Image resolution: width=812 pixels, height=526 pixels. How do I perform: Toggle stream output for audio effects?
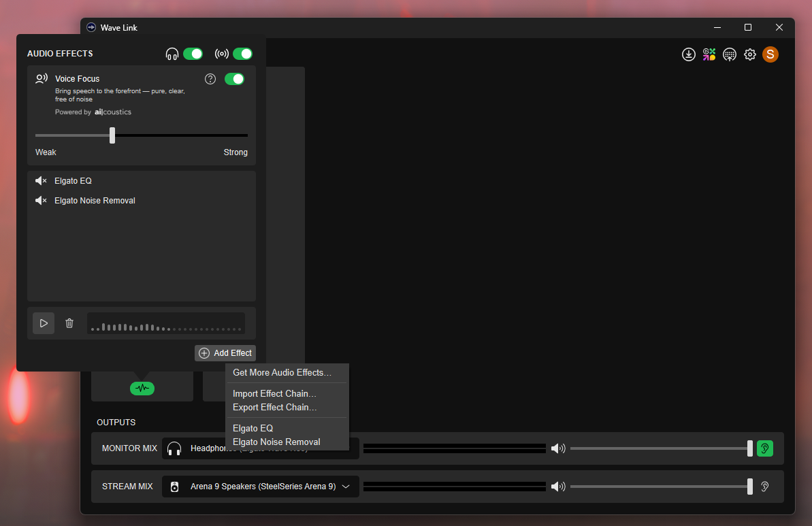click(242, 54)
